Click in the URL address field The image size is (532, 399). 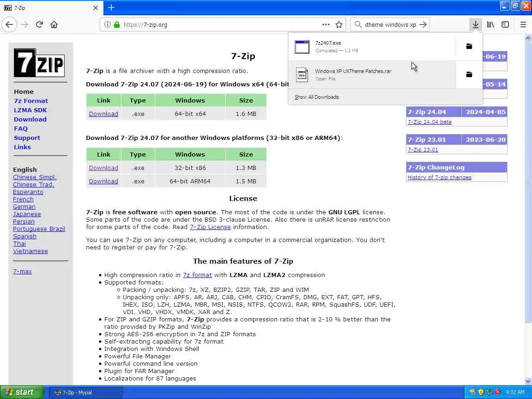pos(221,24)
